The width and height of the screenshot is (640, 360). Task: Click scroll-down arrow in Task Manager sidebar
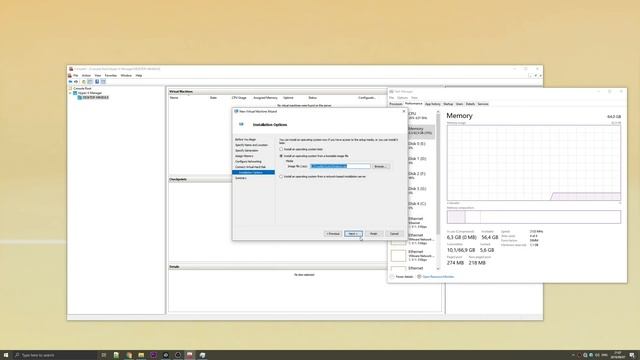click(438, 269)
